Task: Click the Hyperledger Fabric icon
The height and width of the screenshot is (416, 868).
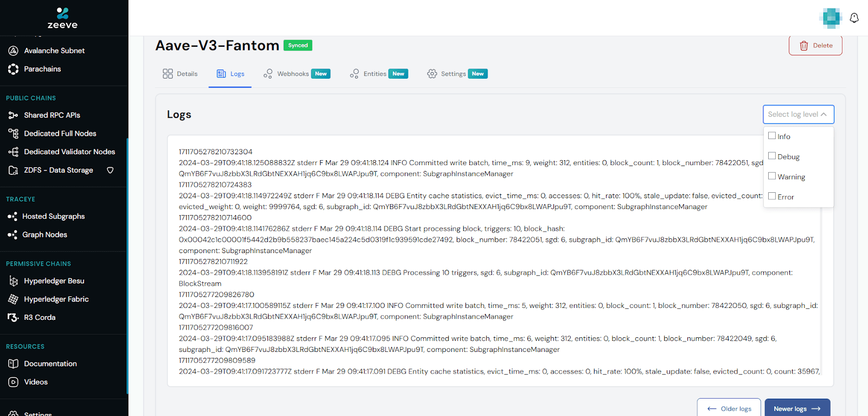Action: tap(14, 299)
